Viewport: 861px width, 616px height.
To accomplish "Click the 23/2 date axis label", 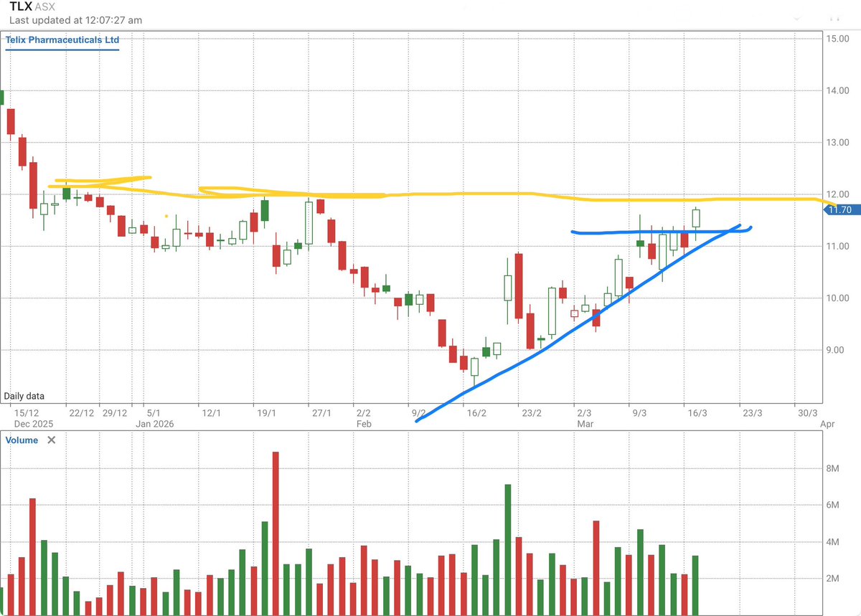I will [x=532, y=413].
